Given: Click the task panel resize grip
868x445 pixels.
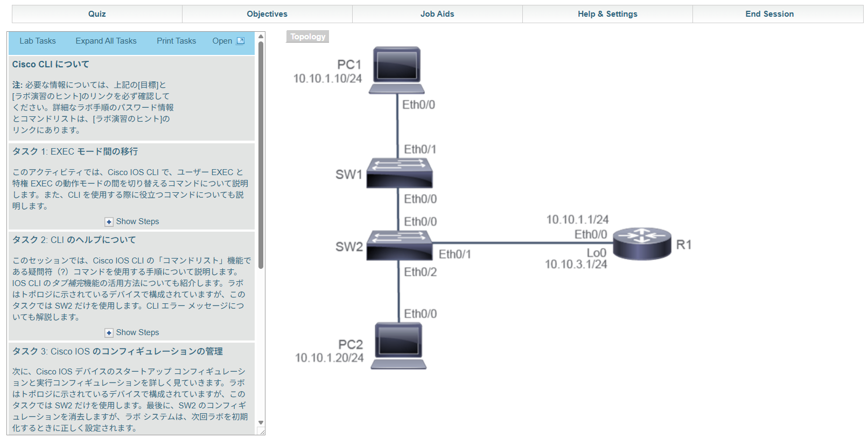Looking at the screenshot, I should click(x=262, y=432).
